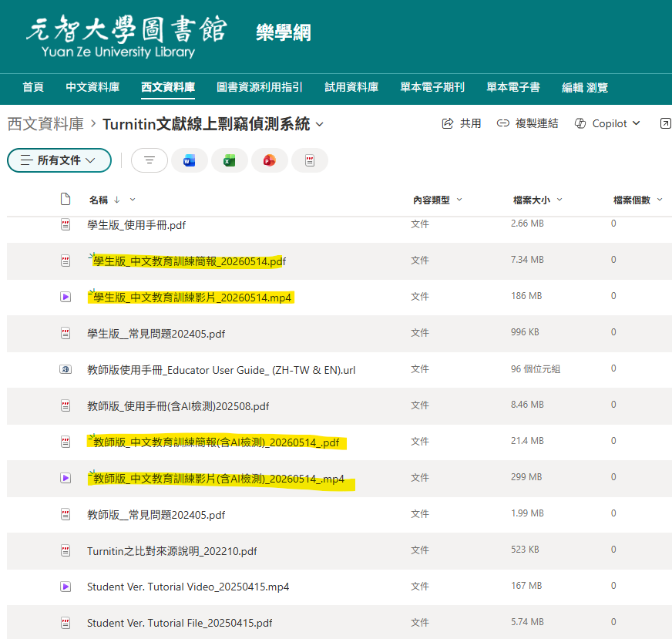Open 教師版_中文教育訓練簡報(含AI檢測)_20260514_.pdf

point(216,442)
